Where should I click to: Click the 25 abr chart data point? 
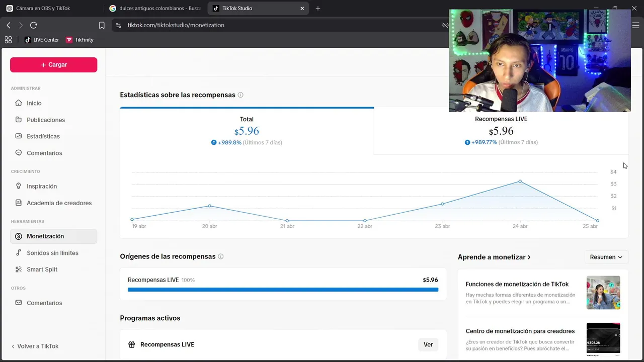click(598, 221)
